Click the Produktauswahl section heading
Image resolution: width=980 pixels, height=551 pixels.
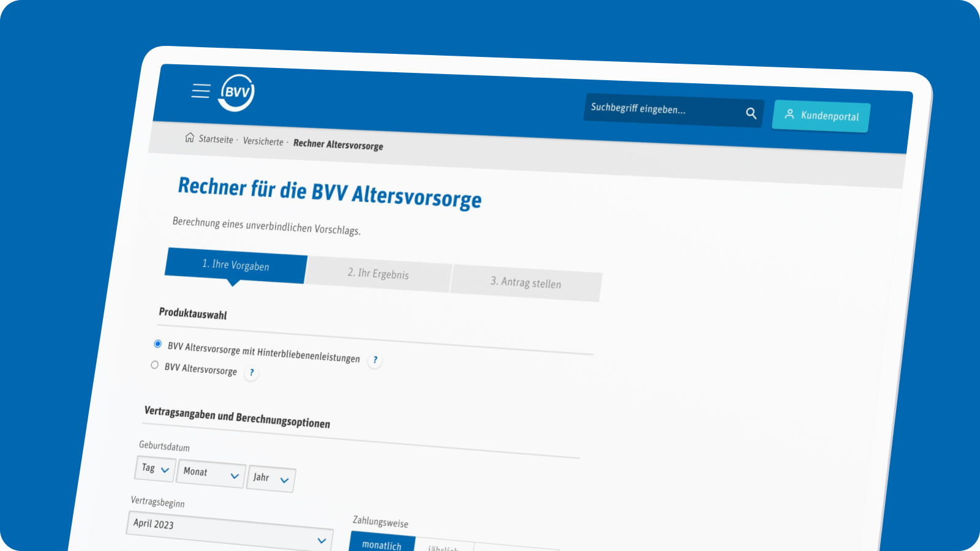pos(193,313)
